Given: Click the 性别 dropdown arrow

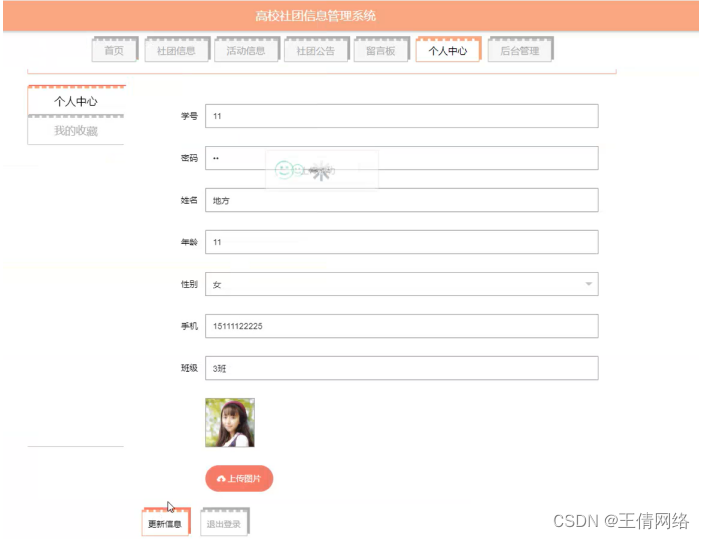Looking at the screenshot, I should pyautogui.click(x=588, y=284).
